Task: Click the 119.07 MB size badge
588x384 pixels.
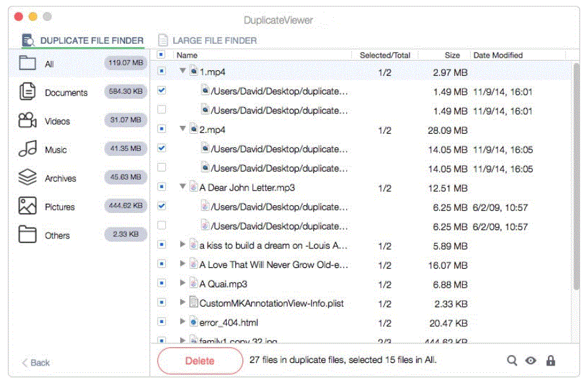Action: pos(126,63)
